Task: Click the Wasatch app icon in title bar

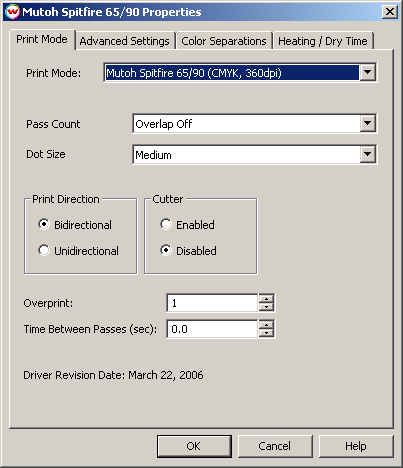Action: click(x=13, y=12)
